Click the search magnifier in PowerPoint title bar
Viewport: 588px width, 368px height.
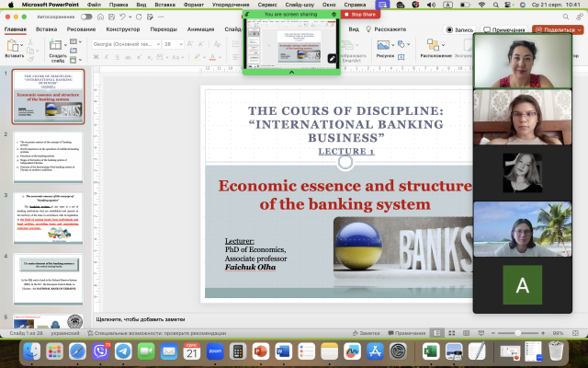pyautogui.click(x=566, y=17)
